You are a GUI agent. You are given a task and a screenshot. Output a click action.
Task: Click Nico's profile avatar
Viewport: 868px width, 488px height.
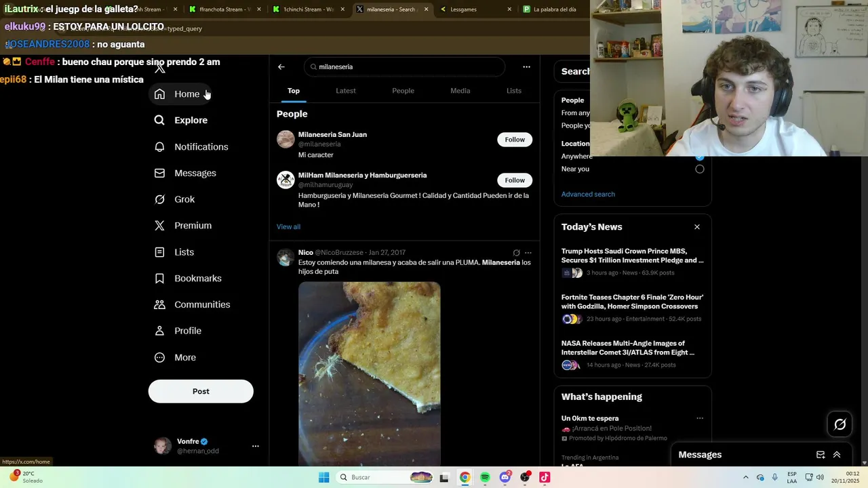(285, 258)
